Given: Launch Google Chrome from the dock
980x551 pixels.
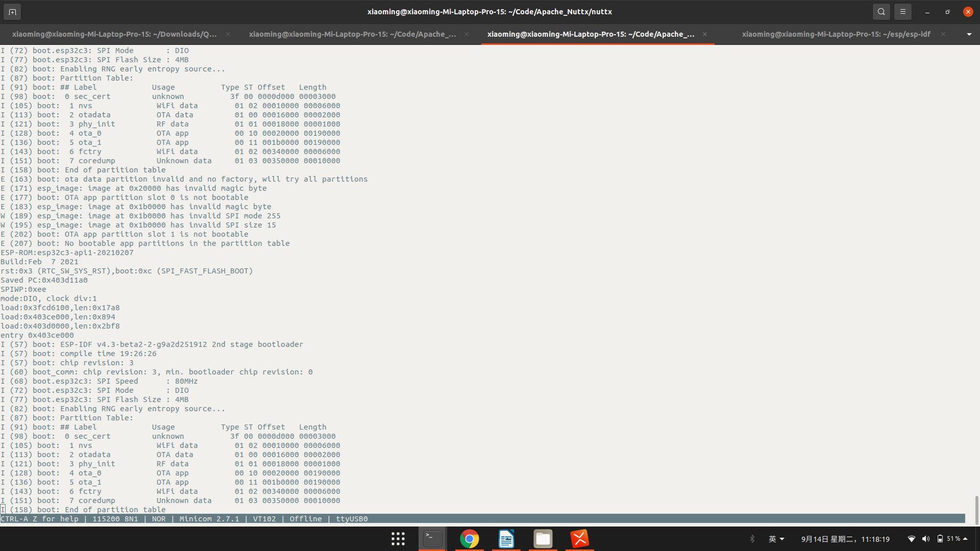Looking at the screenshot, I should (x=470, y=539).
